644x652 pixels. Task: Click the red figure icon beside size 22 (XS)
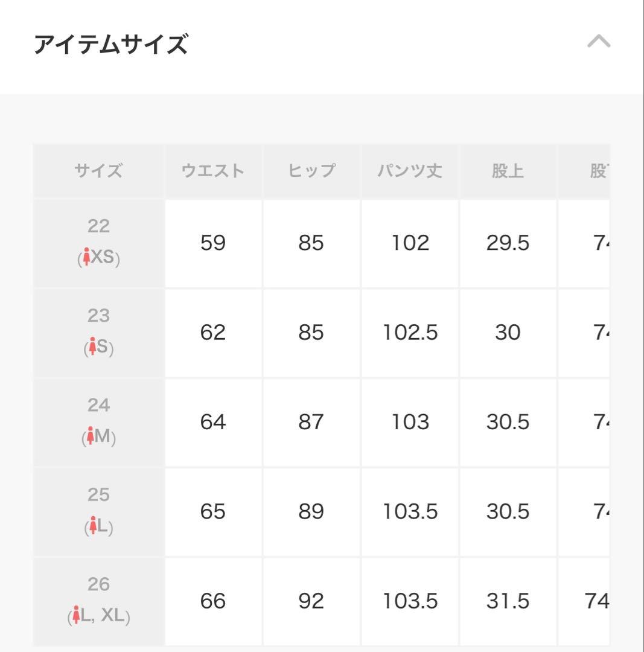point(86,258)
